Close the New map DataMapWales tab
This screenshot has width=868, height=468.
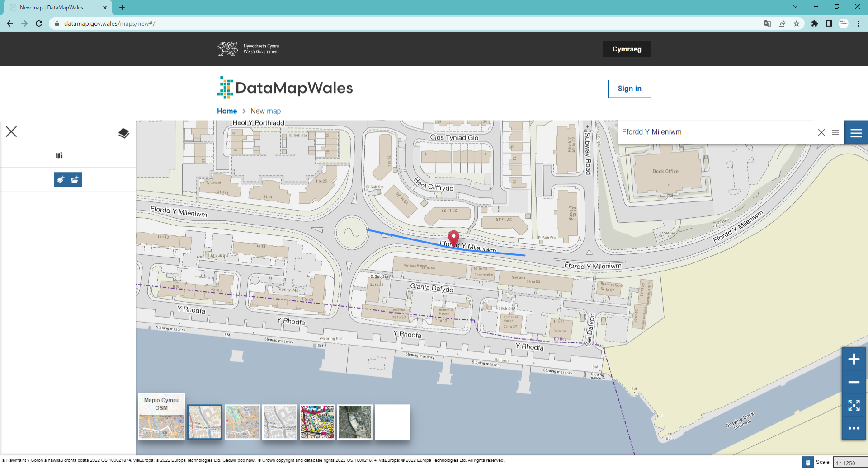[x=105, y=8]
